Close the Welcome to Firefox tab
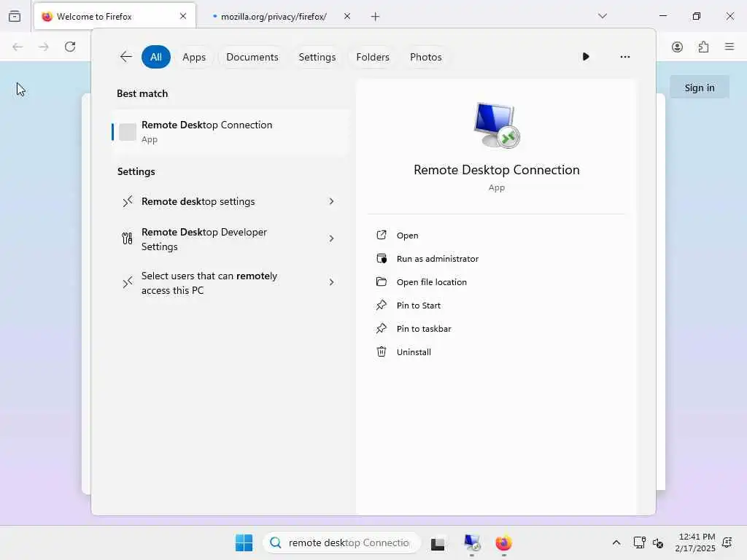The height and width of the screenshot is (560, 747). [x=183, y=16]
